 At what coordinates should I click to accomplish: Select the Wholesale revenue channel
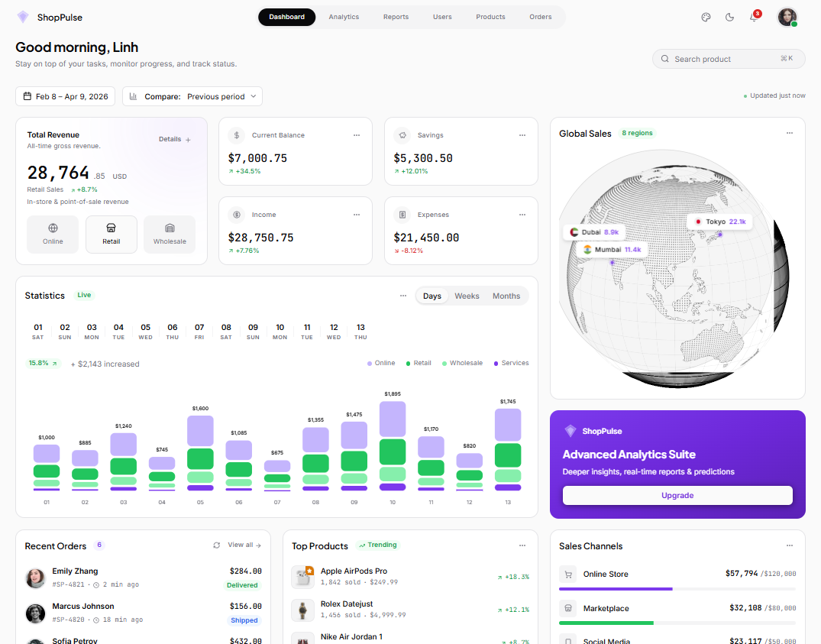170,235
